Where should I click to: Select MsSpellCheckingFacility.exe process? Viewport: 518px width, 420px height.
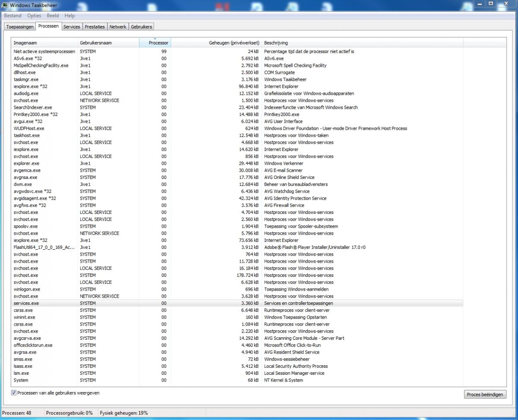pos(237,66)
